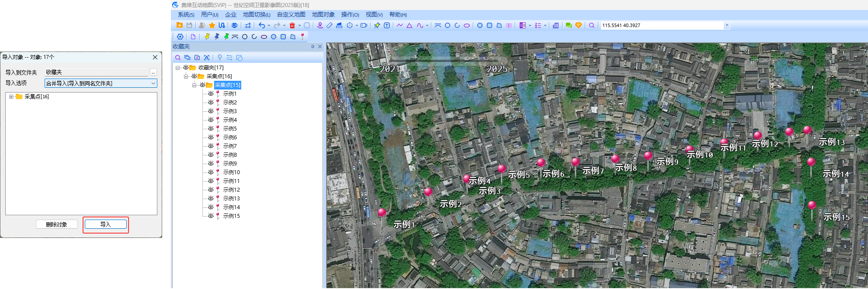Open the 导入选项 dropdown
The width and height of the screenshot is (868, 289).
[x=101, y=83]
